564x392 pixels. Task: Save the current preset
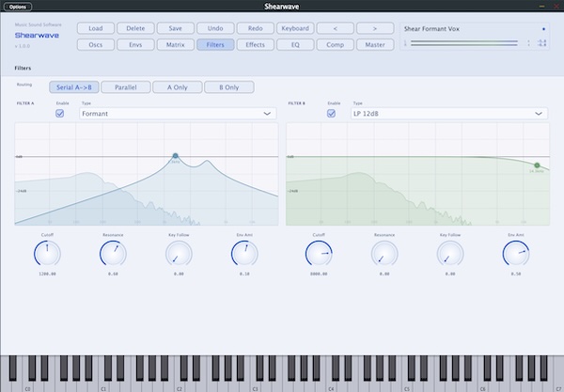pos(176,28)
